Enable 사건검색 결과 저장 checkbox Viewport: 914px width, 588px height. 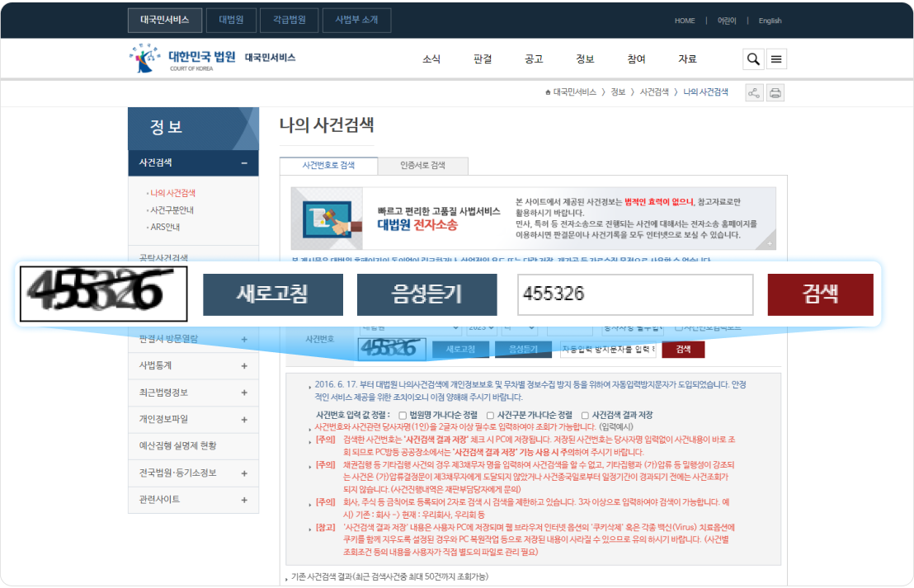pos(585,415)
